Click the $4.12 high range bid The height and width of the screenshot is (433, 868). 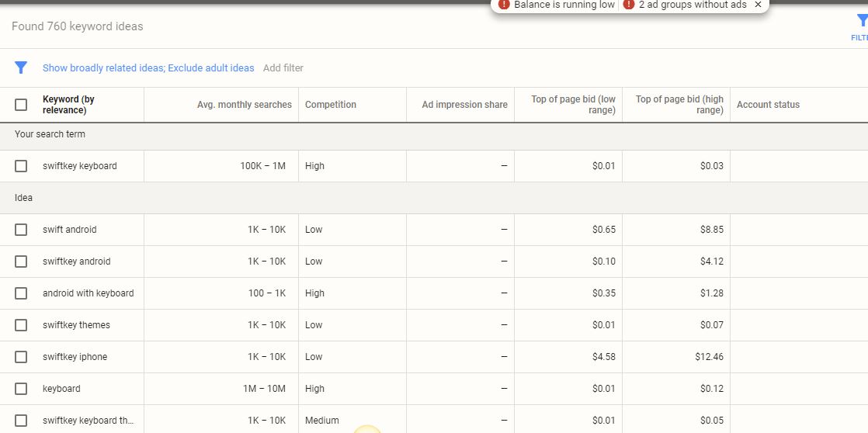712,261
